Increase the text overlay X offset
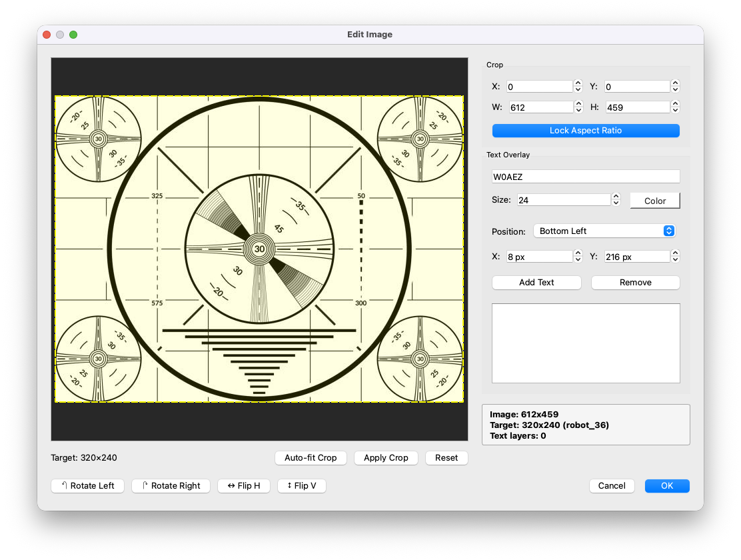Viewport: 741px width, 560px height. point(578,253)
